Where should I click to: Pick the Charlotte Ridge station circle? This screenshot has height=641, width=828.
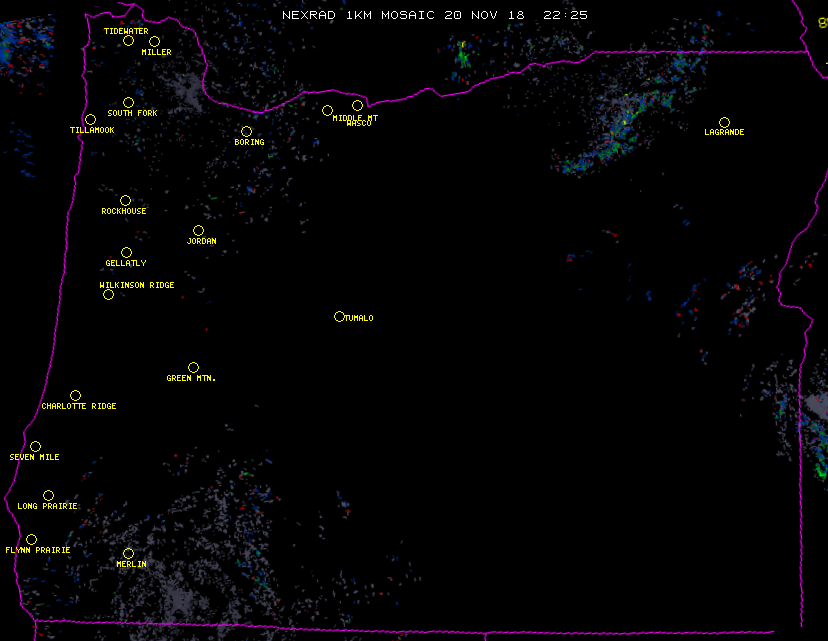(x=75, y=396)
